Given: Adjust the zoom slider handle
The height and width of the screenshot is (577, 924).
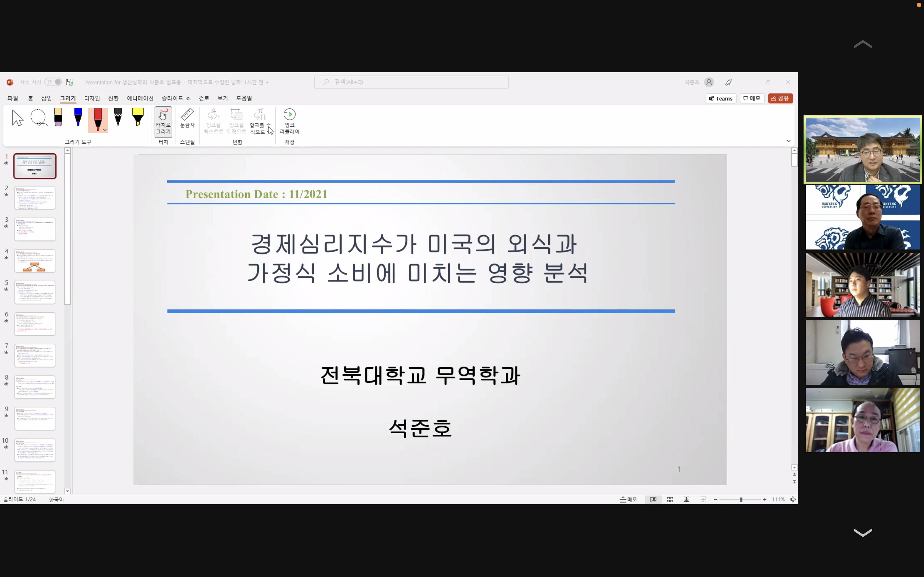Looking at the screenshot, I should coord(741,500).
